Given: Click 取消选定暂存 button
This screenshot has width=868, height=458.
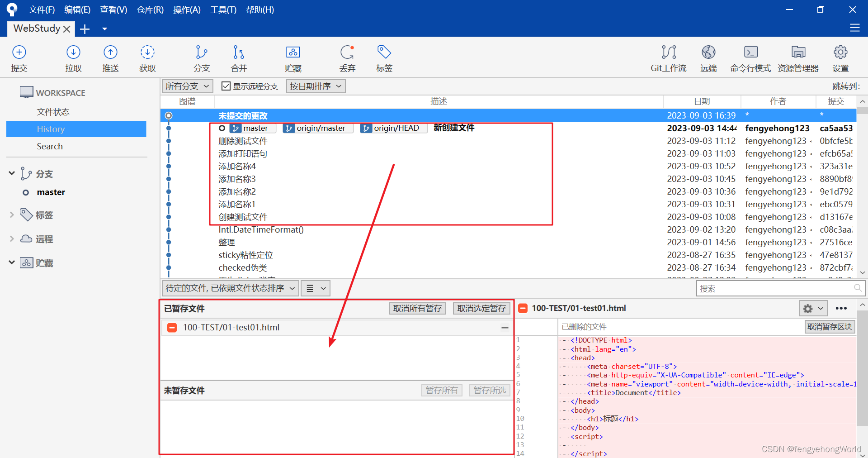Looking at the screenshot, I should 481,308.
